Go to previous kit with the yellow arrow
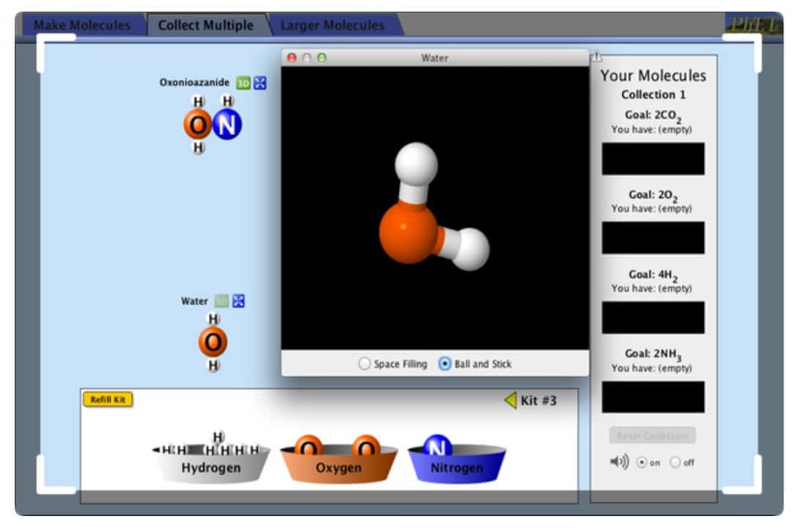The height and width of the screenshot is (532, 792). click(511, 399)
